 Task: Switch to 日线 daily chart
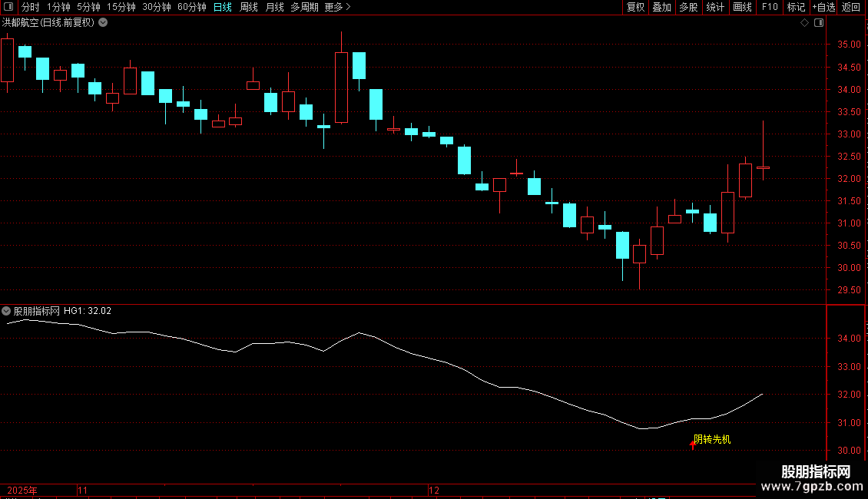223,7
